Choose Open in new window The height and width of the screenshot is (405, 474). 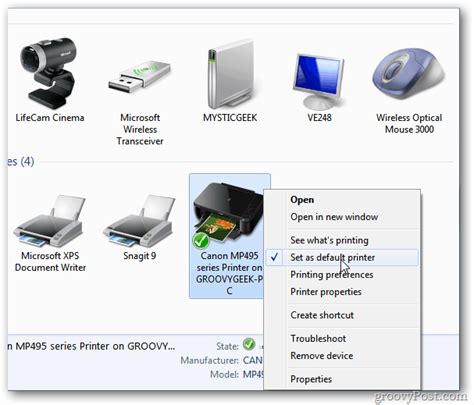[x=334, y=217]
